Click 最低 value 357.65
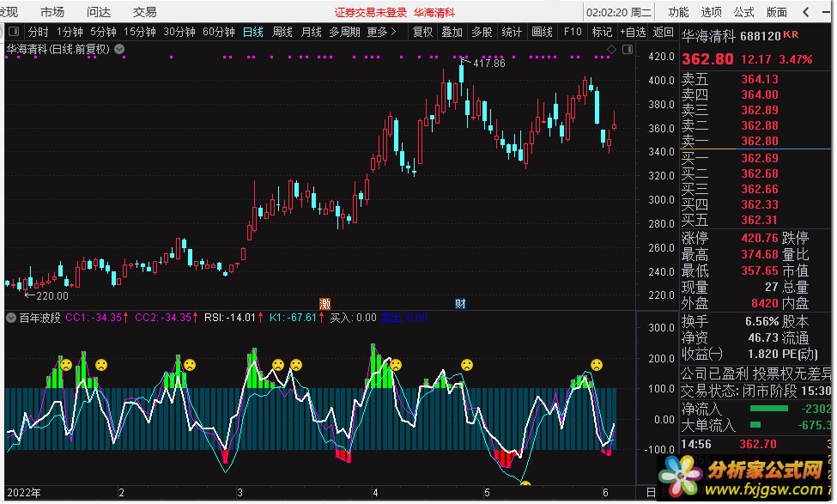Image resolution: width=837 pixels, height=504 pixels. (760, 270)
